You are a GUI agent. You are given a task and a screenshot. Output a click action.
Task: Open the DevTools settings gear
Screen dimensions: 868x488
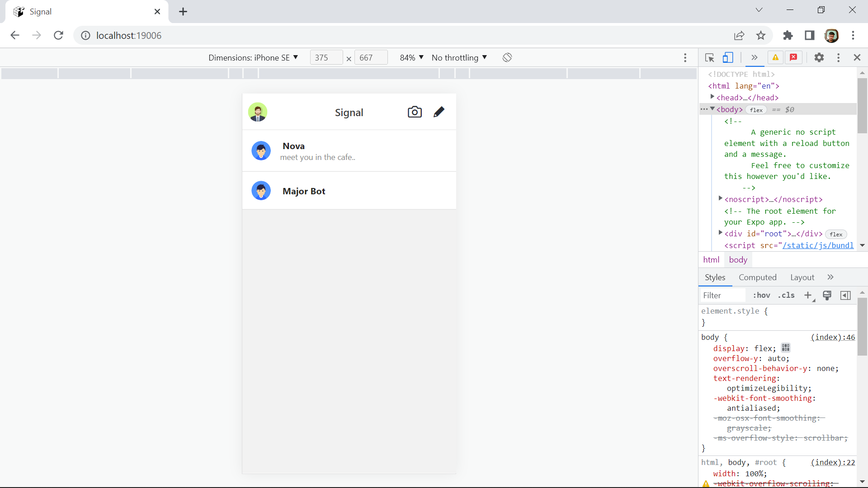pos(819,57)
